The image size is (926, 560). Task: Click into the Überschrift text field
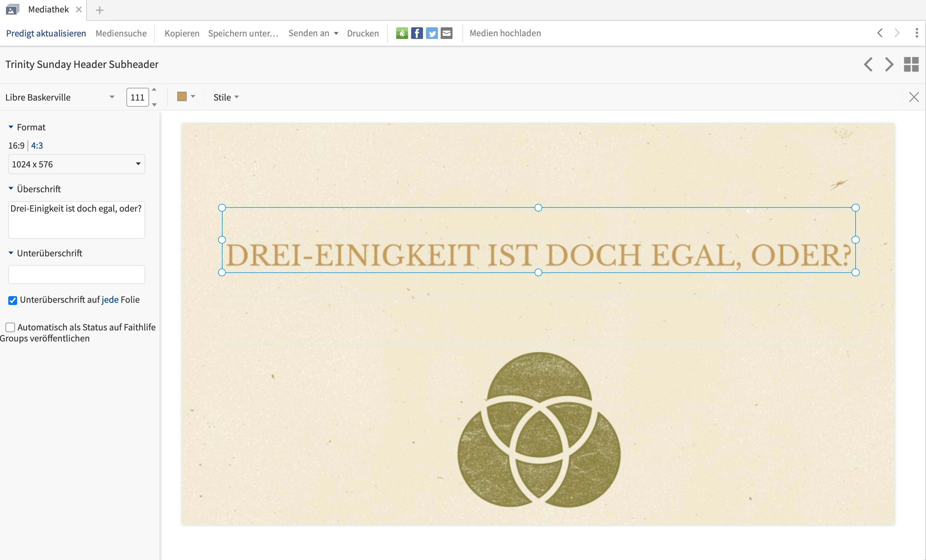(77, 220)
